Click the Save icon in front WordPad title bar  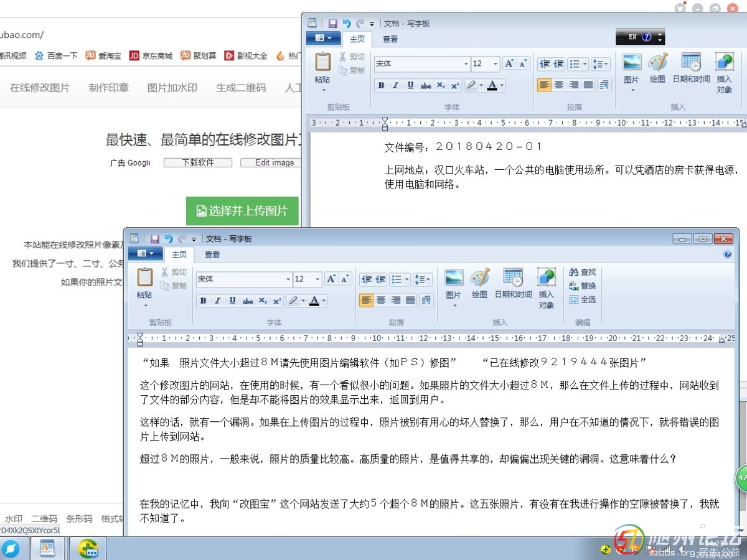(154, 239)
